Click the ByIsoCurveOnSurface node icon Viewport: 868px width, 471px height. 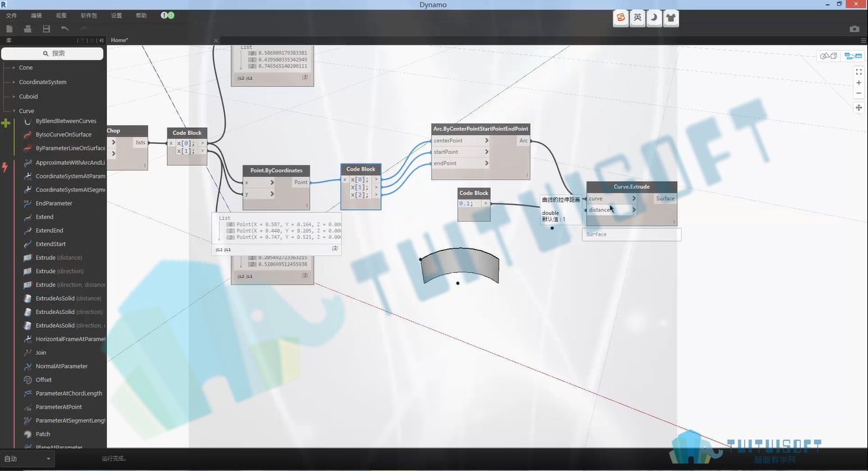[x=28, y=134]
